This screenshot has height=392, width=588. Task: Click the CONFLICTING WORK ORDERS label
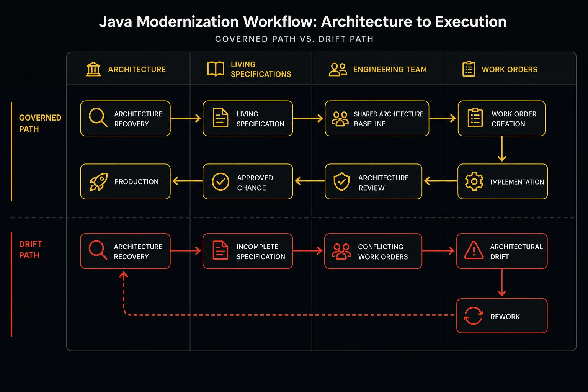pyautogui.click(x=383, y=252)
